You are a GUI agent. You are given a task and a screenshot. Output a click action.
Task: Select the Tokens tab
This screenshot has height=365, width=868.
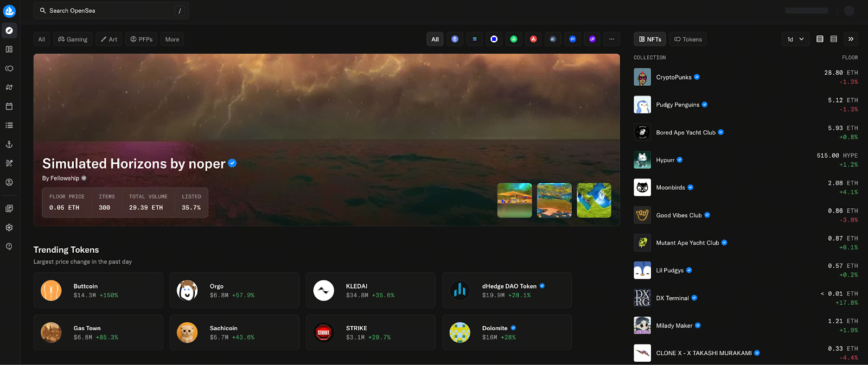[688, 39]
